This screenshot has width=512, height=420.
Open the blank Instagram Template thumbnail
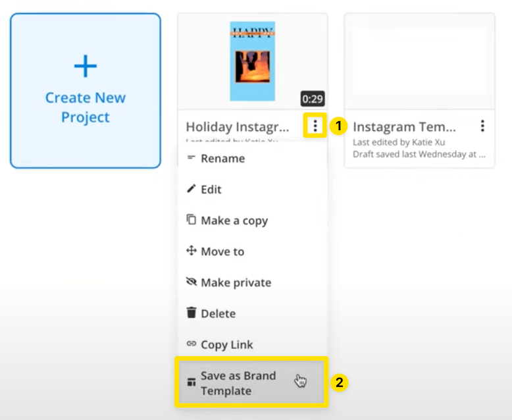[419, 61]
